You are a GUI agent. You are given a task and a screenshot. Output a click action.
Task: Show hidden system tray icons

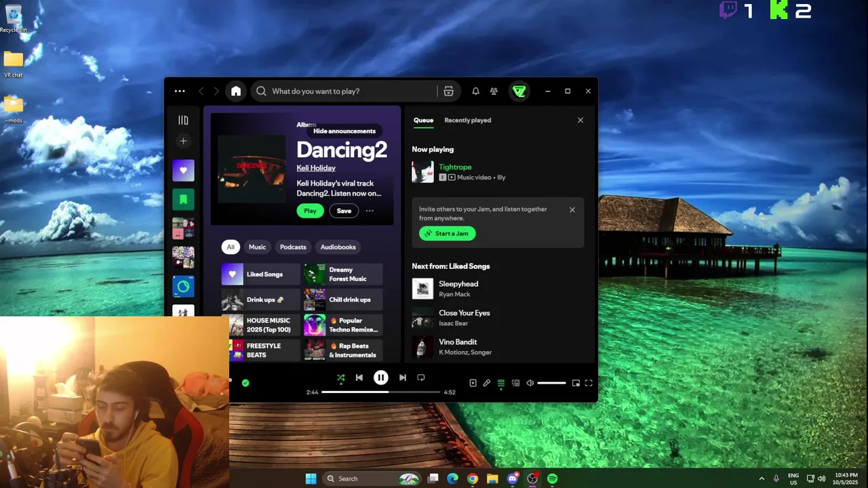pos(762,479)
